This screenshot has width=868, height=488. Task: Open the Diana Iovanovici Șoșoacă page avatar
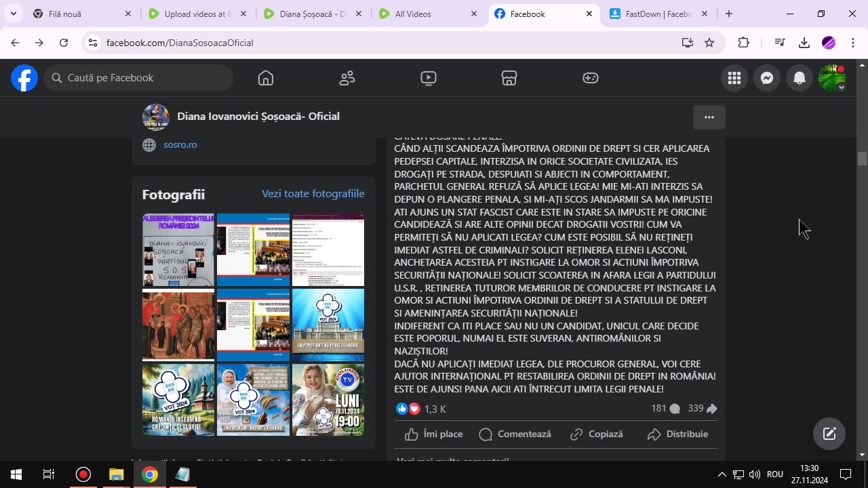pyautogui.click(x=156, y=117)
